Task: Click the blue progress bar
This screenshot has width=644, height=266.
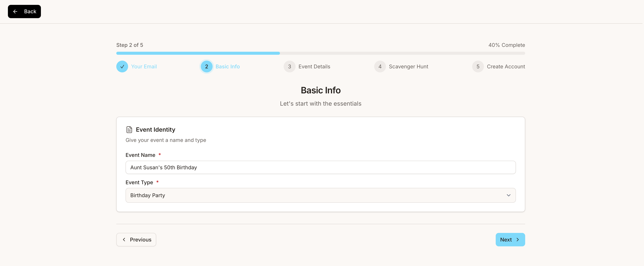Action: 198,53
